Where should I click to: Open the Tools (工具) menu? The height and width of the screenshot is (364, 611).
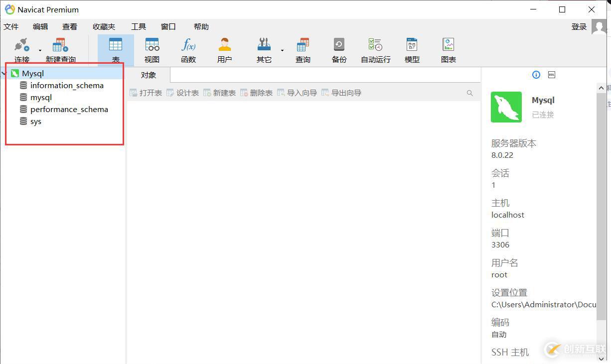[x=139, y=27]
